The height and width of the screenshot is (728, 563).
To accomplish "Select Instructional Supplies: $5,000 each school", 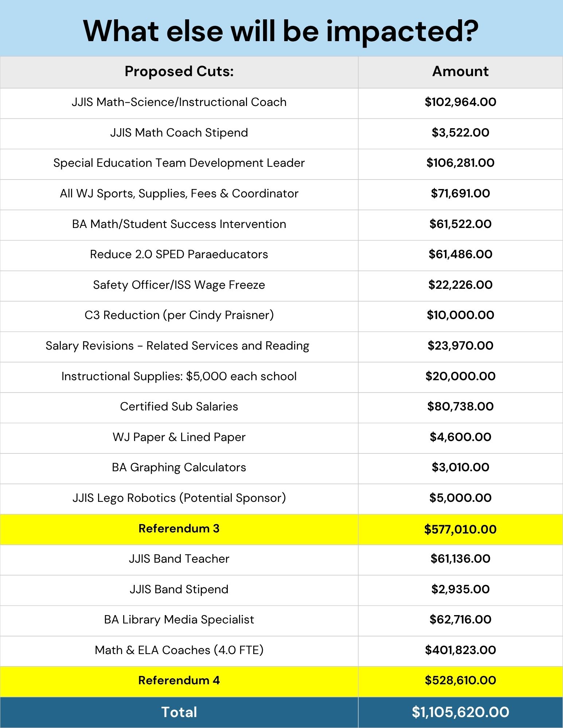I will point(179,376).
